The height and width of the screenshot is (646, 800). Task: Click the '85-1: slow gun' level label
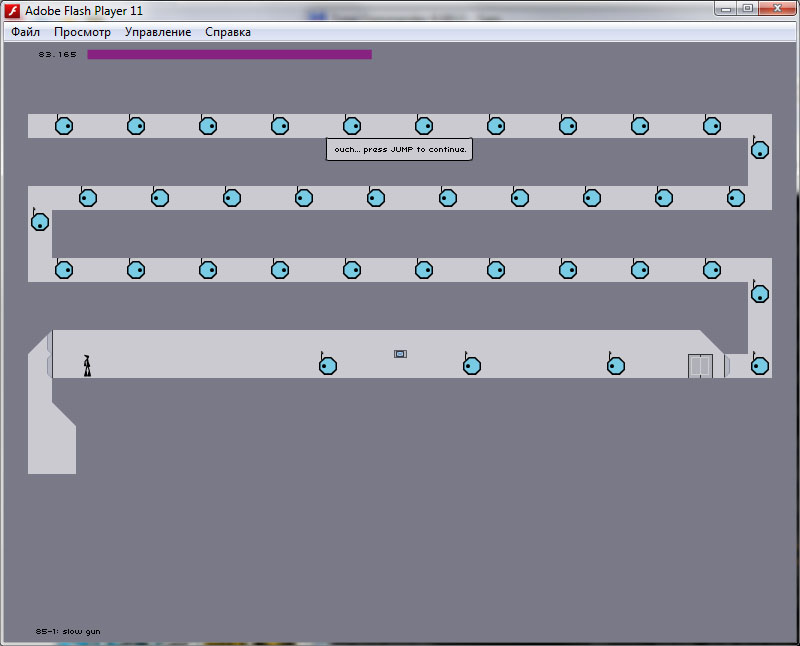pyautogui.click(x=68, y=631)
